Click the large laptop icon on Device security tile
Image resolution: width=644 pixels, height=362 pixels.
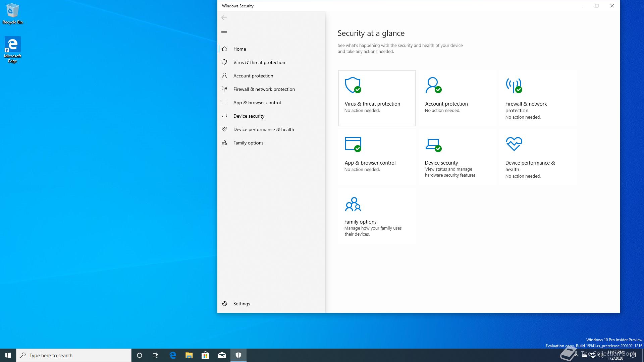[433, 145]
